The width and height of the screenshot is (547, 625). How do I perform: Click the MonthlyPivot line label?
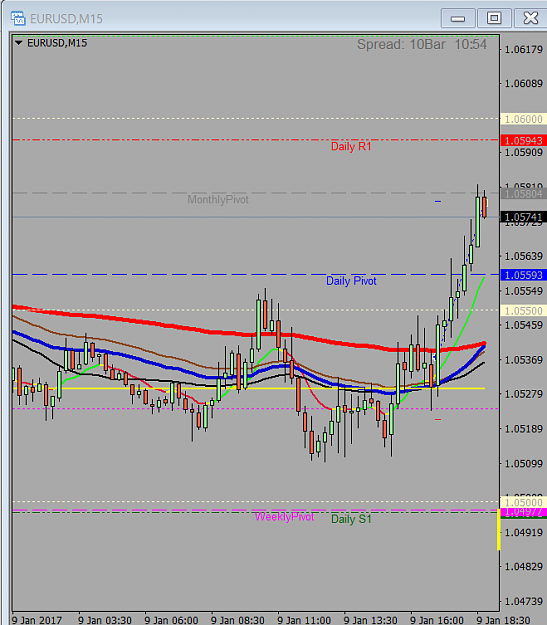click(218, 199)
